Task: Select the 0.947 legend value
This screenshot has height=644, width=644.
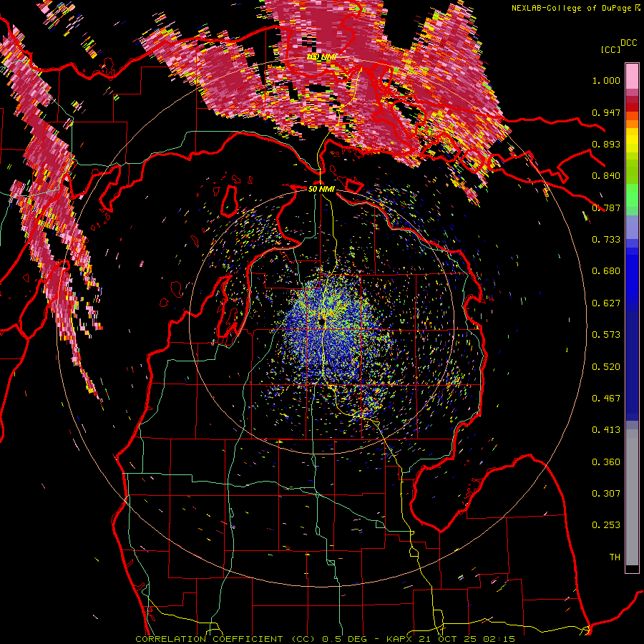Action: (606, 112)
